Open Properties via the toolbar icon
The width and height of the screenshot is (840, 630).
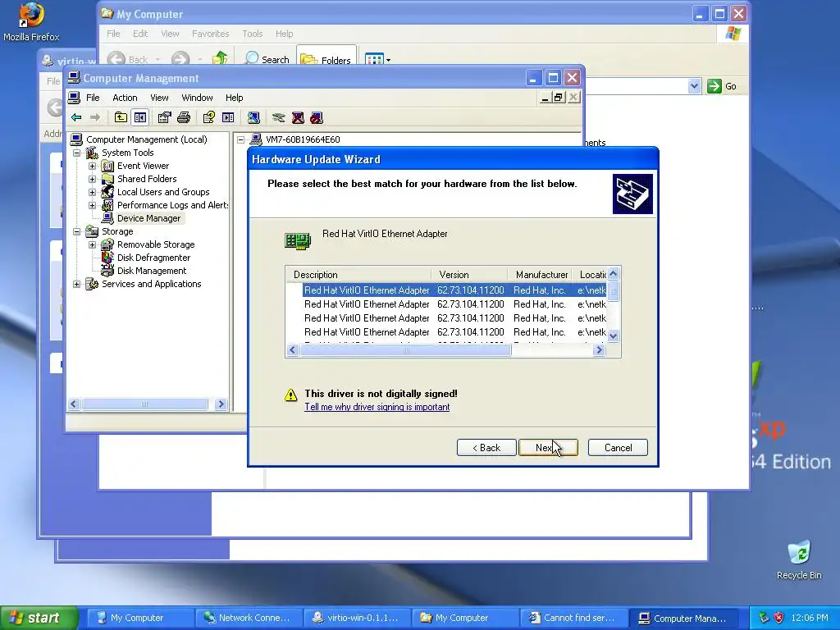[x=164, y=117]
